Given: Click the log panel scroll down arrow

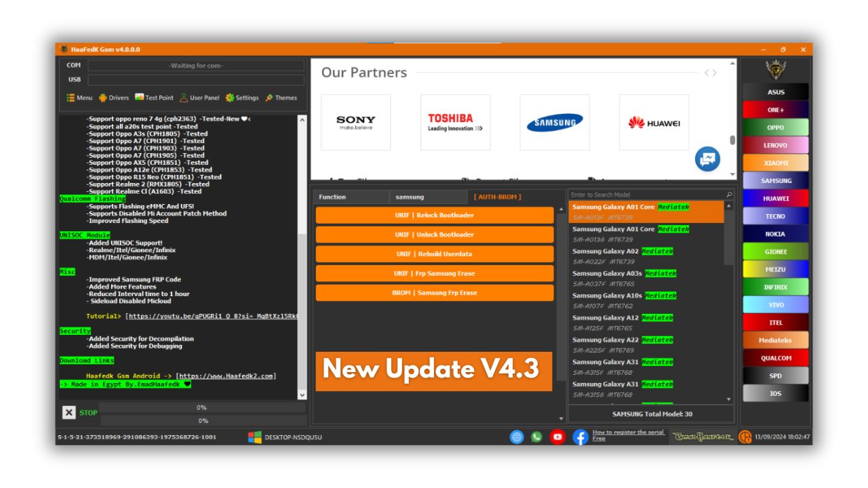Looking at the screenshot, I should point(302,394).
